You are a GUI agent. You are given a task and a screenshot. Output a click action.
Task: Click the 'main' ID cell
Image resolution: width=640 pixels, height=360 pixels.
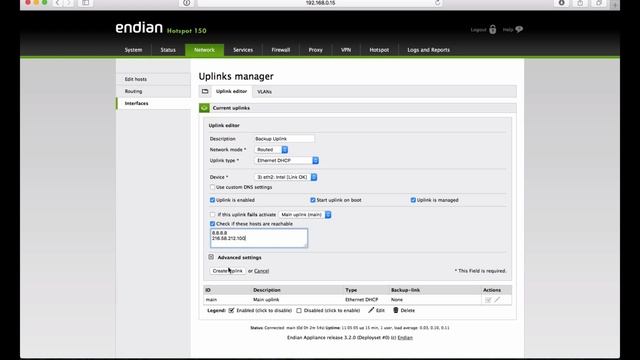point(211,300)
